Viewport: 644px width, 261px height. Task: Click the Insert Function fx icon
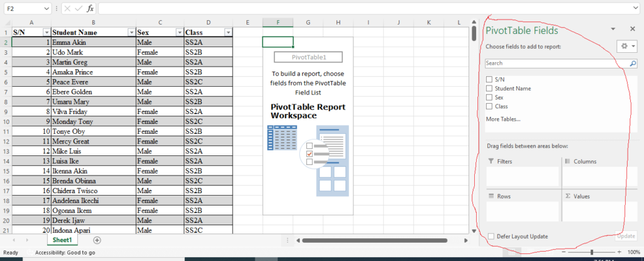91,8
